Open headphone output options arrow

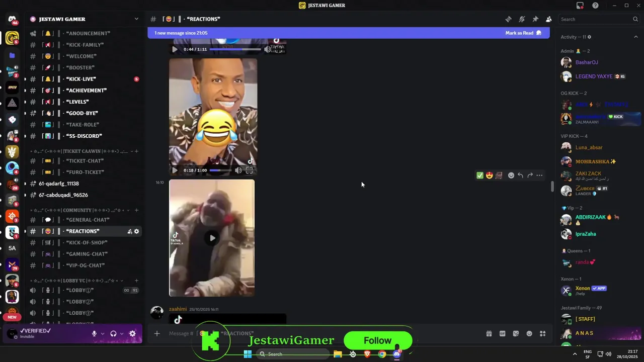(122, 333)
